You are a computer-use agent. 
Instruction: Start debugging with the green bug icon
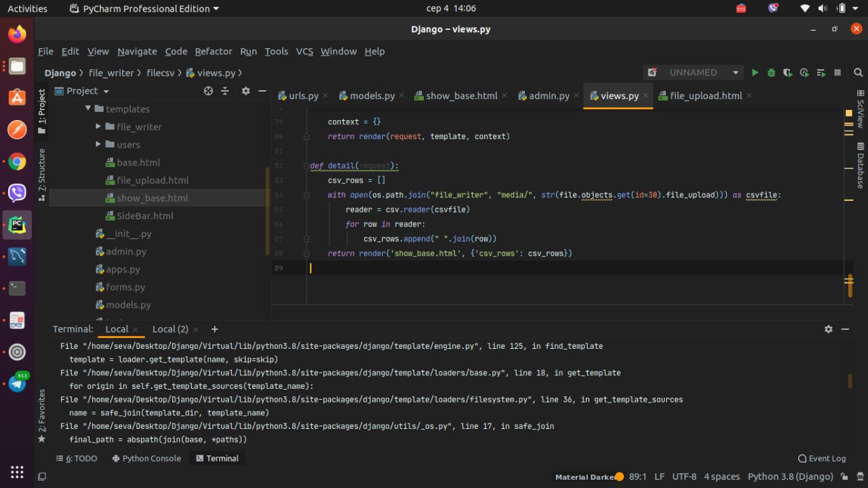pyautogui.click(x=771, y=72)
